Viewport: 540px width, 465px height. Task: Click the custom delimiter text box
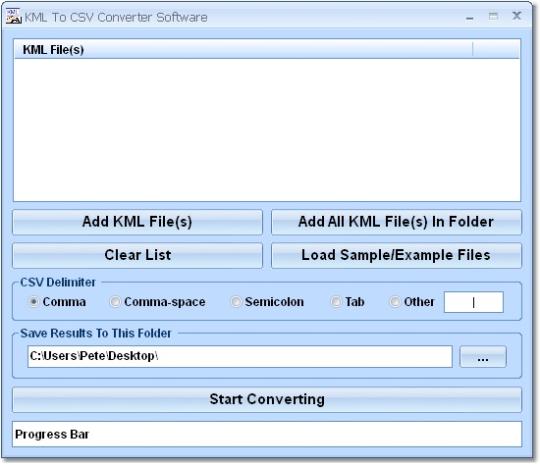[x=474, y=302]
